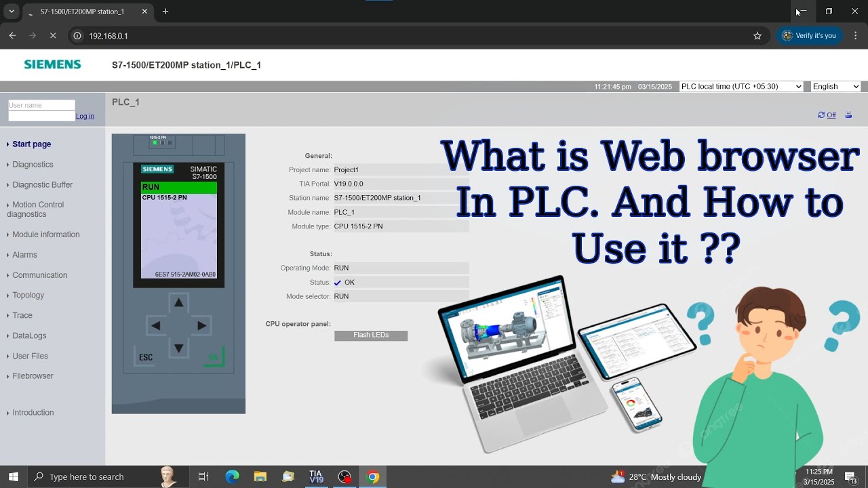Open TIA Portal V19 from taskbar
The width and height of the screenshot is (868, 488).
click(316, 477)
